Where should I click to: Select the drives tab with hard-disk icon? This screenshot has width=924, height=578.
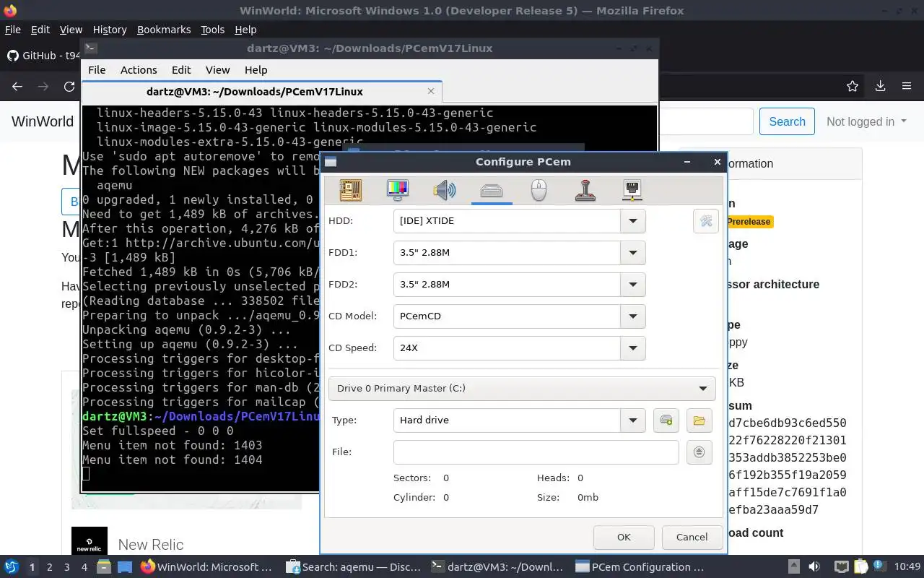[492, 190]
